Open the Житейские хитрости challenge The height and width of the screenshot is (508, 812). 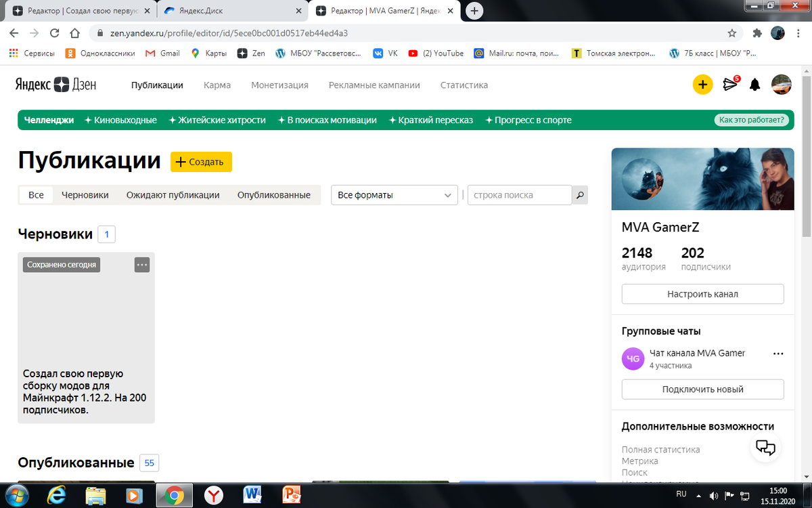tap(217, 120)
